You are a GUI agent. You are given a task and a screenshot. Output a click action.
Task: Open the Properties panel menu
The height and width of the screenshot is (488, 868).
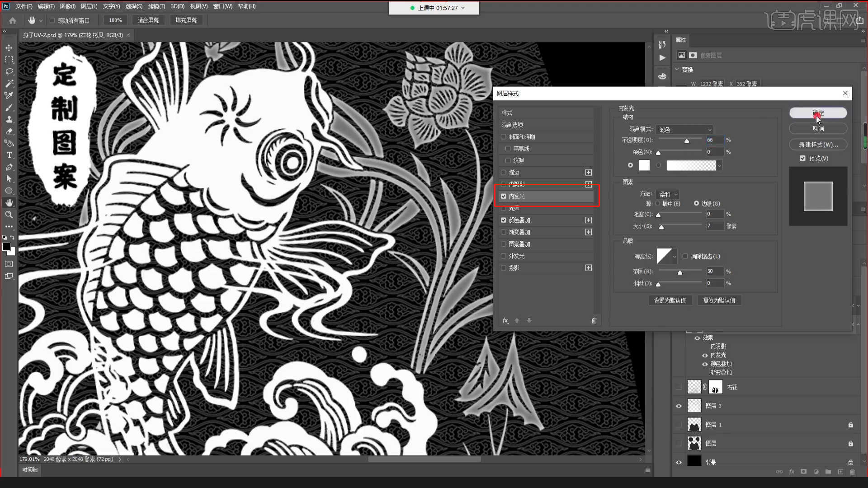pyautogui.click(x=863, y=40)
